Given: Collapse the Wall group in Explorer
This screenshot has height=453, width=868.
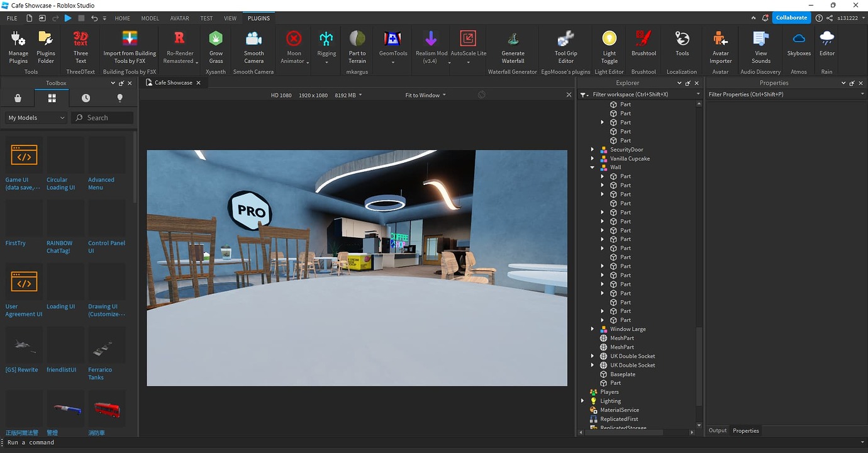Looking at the screenshot, I should [x=592, y=167].
